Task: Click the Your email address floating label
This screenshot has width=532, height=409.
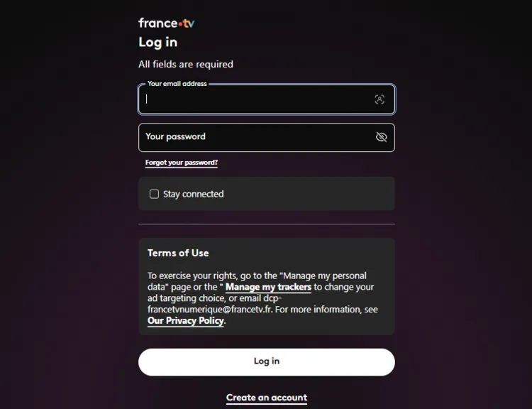Action: point(177,84)
